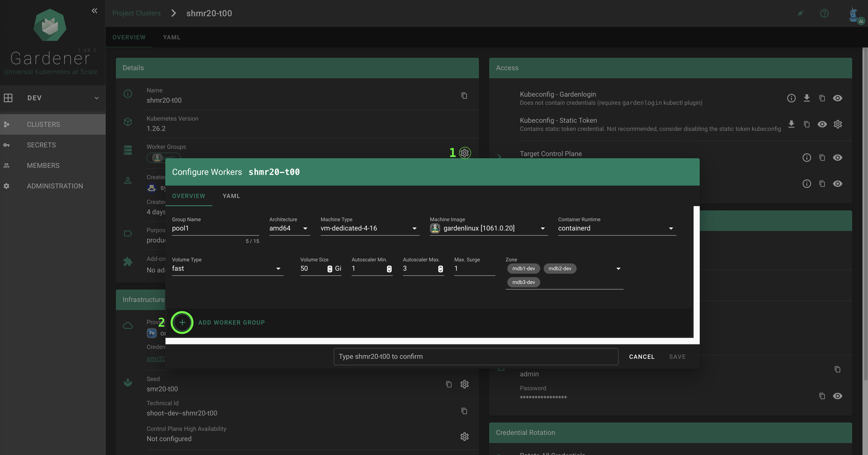Copy the Seed name smr20-t00
Viewport: 868px width, 455px height.
click(449, 384)
